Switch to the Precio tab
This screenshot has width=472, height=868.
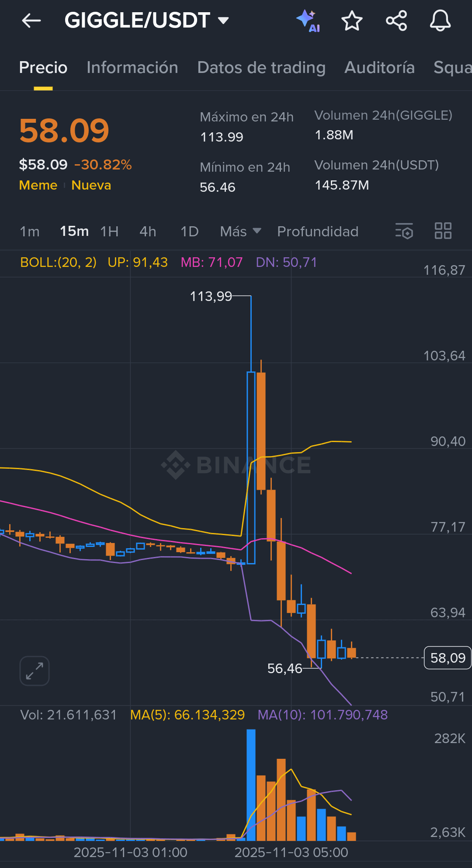coord(43,68)
